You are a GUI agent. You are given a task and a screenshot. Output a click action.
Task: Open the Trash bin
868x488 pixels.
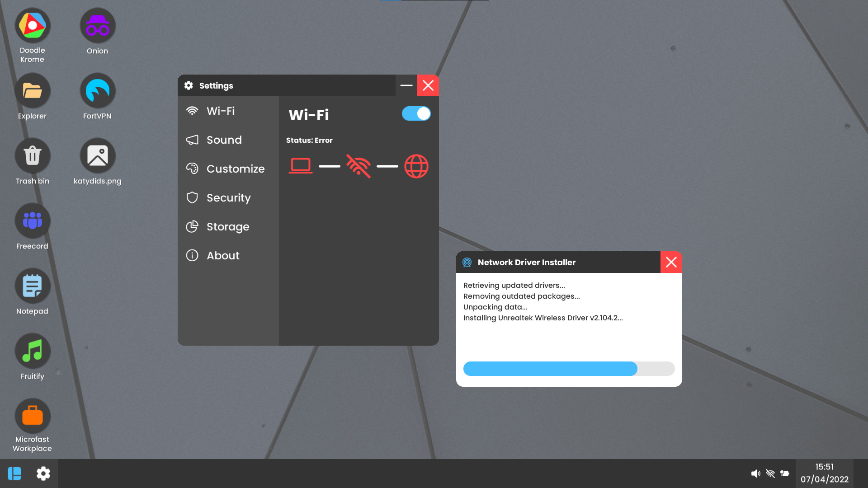pos(32,155)
